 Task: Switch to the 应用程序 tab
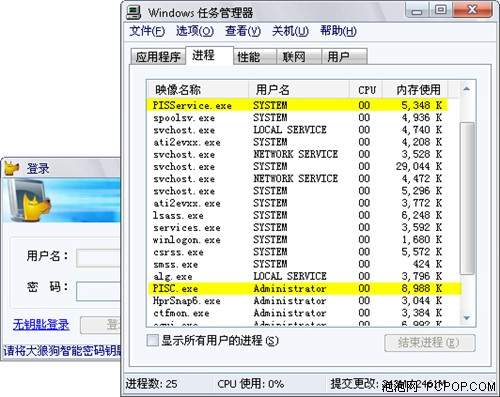tap(158, 57)
